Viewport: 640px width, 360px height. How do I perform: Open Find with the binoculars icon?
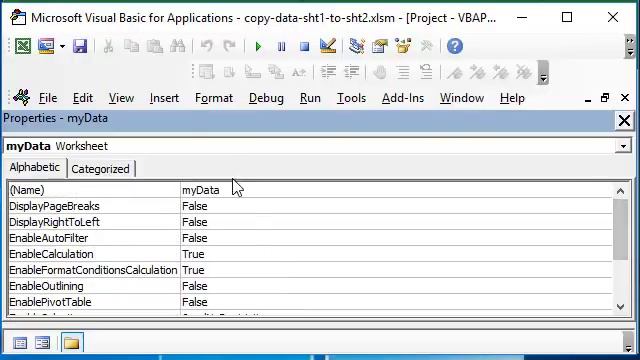click(x=178, y=46)
